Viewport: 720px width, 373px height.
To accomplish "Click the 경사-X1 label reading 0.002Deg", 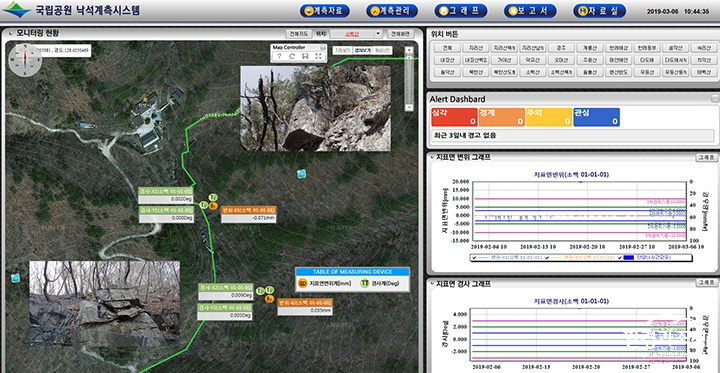I will click(166, 195).
